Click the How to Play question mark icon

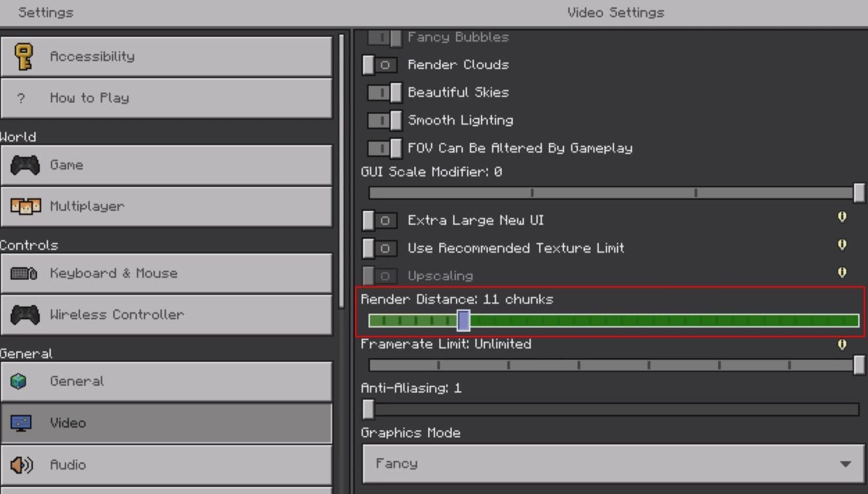click(21, 98)
